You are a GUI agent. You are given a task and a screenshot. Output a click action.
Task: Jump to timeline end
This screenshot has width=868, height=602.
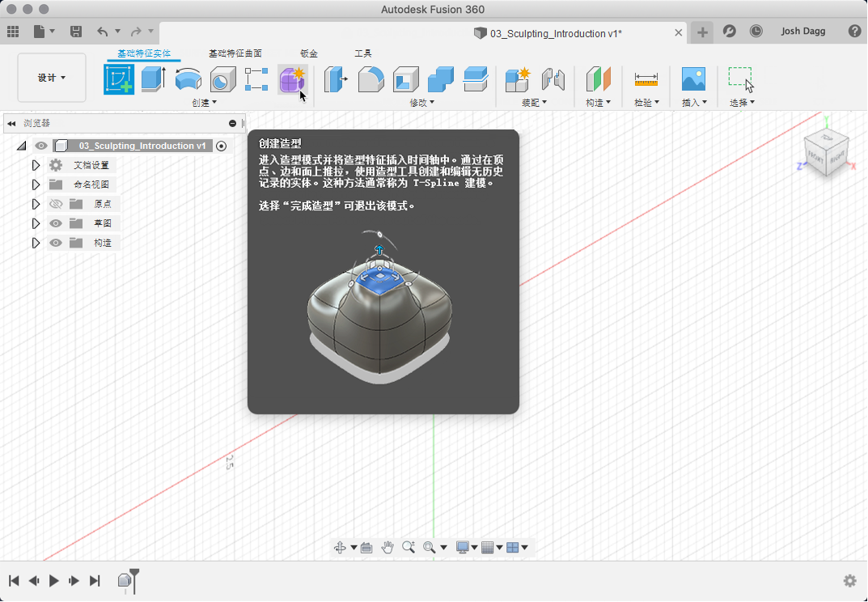(x=95, y=580)
